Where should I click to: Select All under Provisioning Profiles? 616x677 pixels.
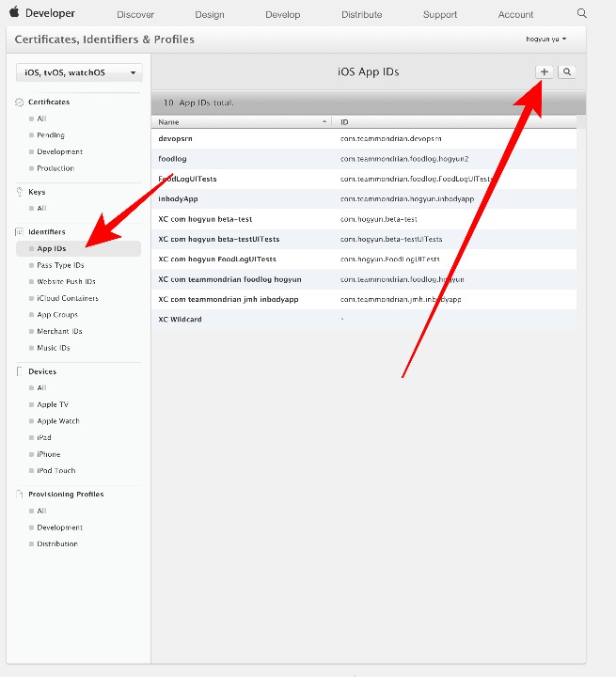coord(41,511)
